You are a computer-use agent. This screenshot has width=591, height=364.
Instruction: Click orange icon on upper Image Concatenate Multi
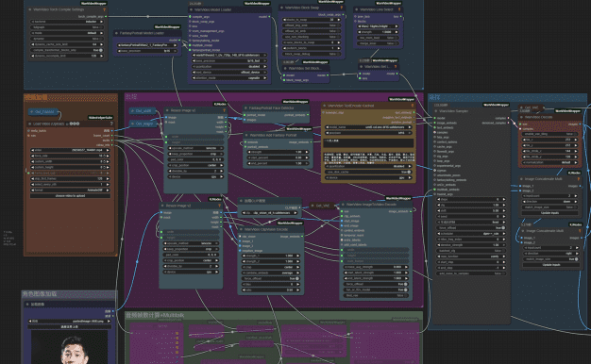coord(579,179)
